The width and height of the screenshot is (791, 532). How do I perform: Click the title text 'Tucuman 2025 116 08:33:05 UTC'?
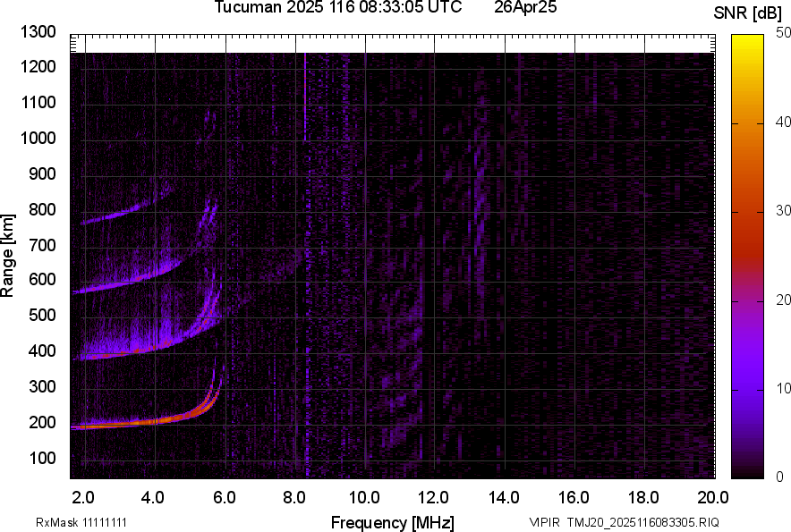(x=338, y=7)
